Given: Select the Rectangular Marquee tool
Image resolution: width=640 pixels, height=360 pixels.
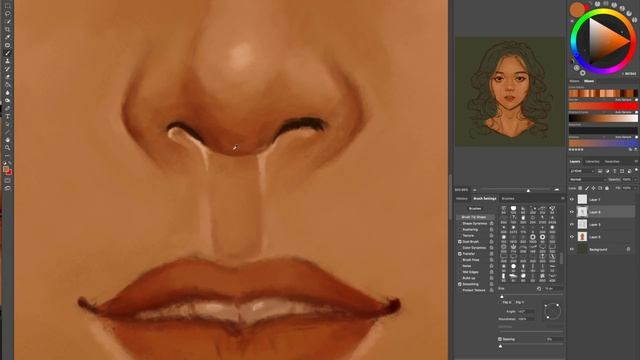Looking at the screenshot, I should click(x=7, y=6).
